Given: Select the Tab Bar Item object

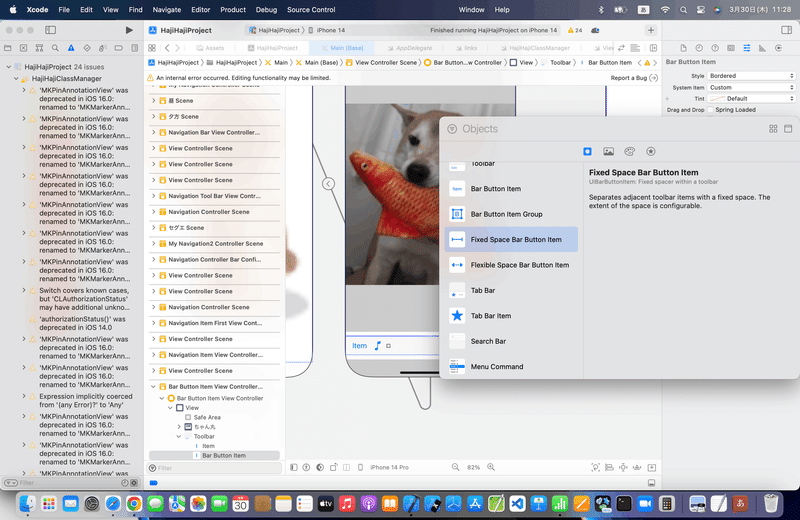Looking at the screenshot, I should (511, 316).
